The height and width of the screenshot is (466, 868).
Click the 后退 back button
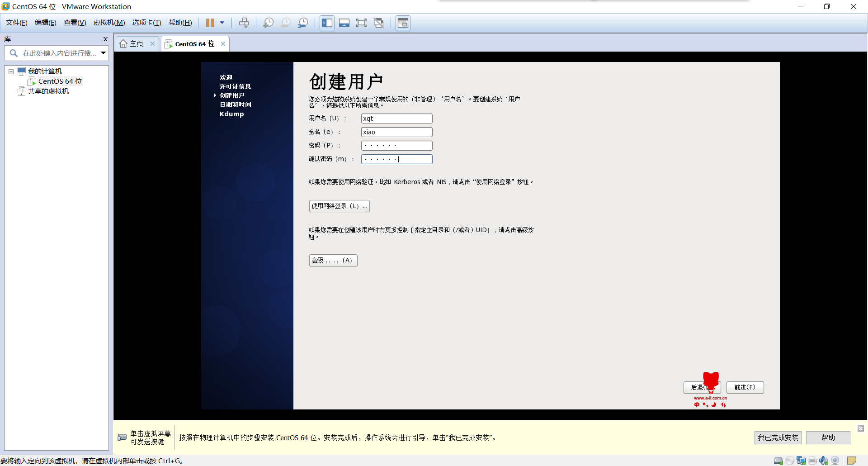pos(702,387)
